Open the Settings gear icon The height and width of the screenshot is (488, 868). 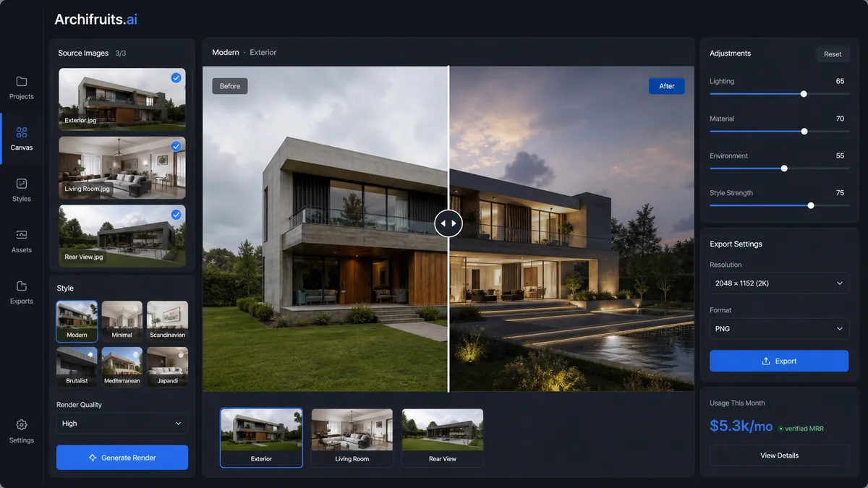22,424
